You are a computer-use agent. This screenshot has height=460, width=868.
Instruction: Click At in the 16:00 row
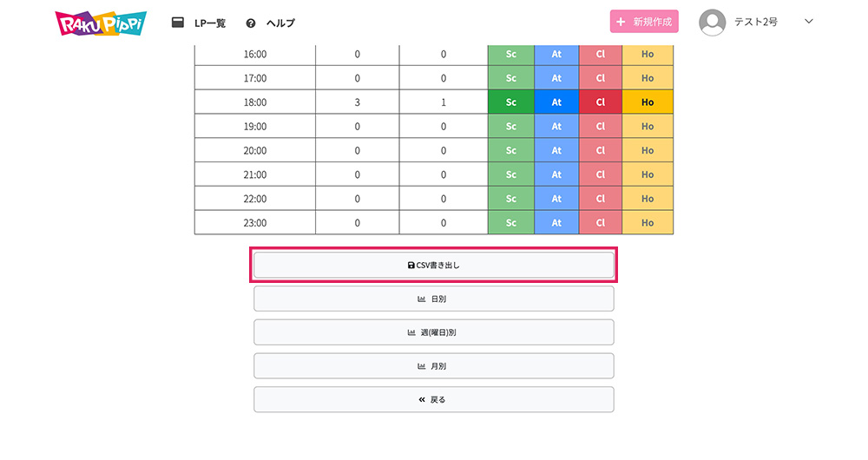point(556,55)
